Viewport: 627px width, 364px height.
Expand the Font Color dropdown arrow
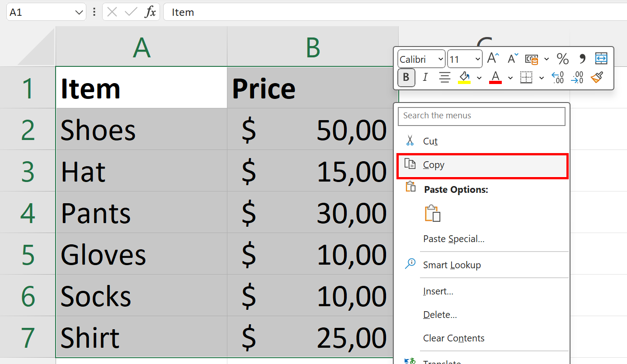[510, 78]
